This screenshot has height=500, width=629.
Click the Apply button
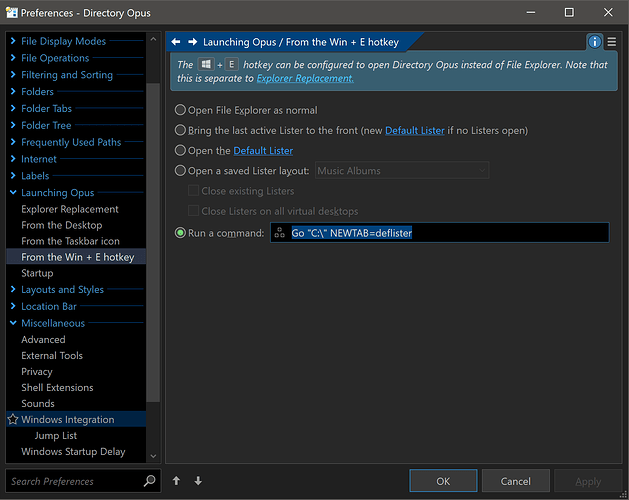pos(588,481)
